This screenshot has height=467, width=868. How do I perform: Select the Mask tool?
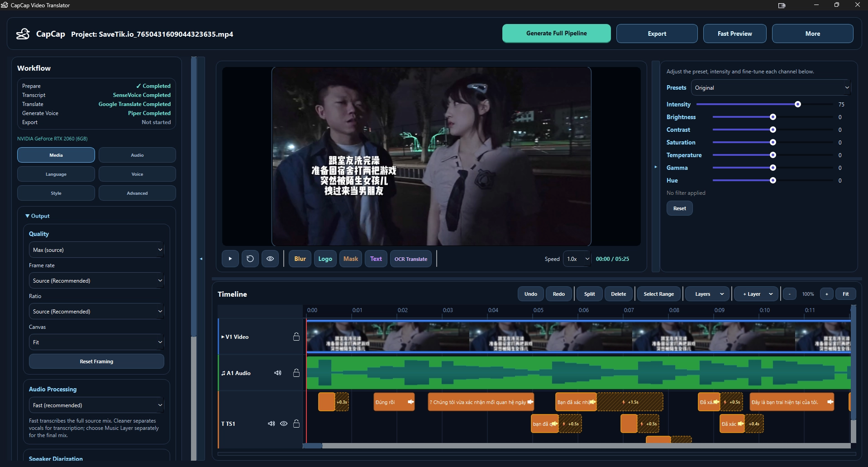click(x=351, y=259)
